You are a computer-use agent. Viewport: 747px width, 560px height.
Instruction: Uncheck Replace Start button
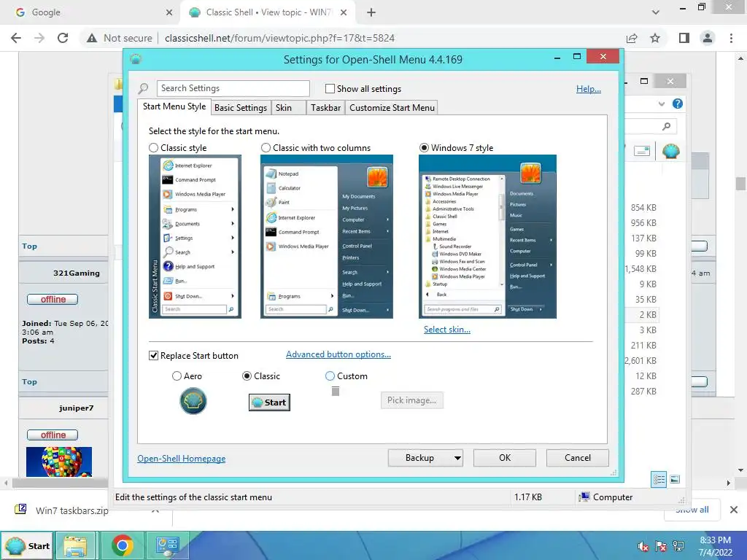coord(153,356)
